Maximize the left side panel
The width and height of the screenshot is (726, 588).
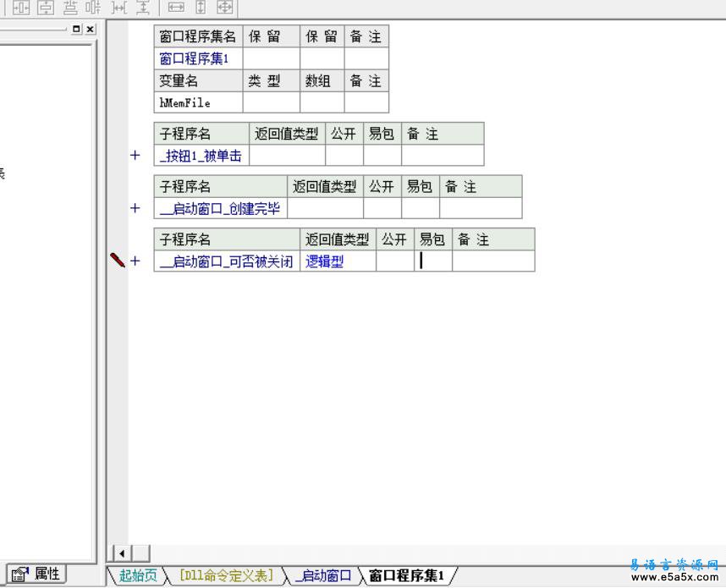tap(76, 29)
